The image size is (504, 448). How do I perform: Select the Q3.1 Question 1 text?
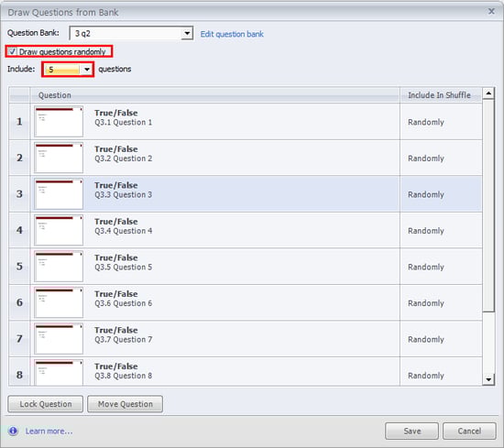(124, 123)
